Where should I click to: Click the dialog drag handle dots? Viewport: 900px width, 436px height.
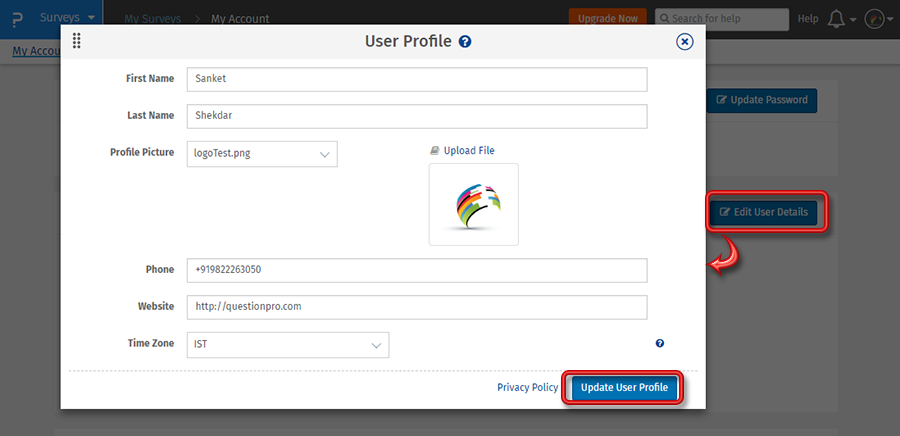[x=77, y=42]
